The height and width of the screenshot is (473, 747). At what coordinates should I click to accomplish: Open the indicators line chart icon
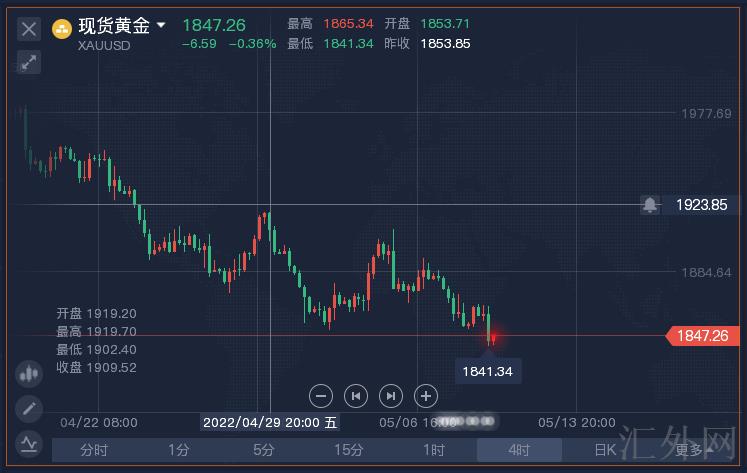29,443
